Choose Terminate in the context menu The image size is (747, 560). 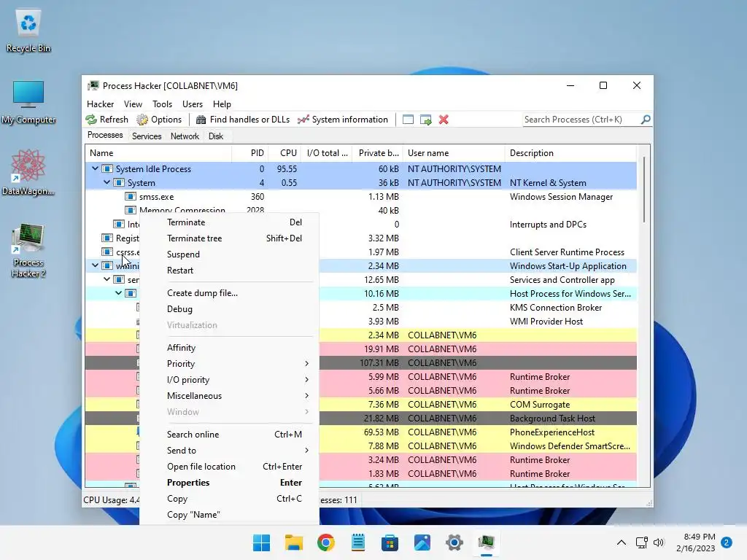coord(229,222)
